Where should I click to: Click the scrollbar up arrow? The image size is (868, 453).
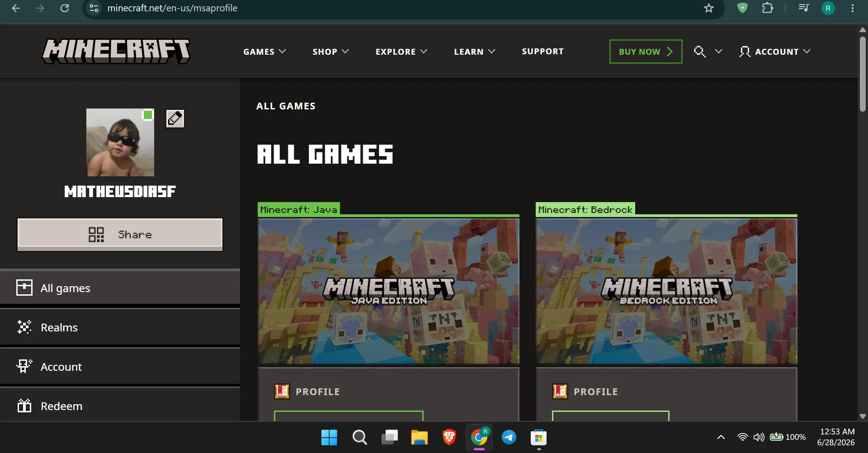(863, 30)
